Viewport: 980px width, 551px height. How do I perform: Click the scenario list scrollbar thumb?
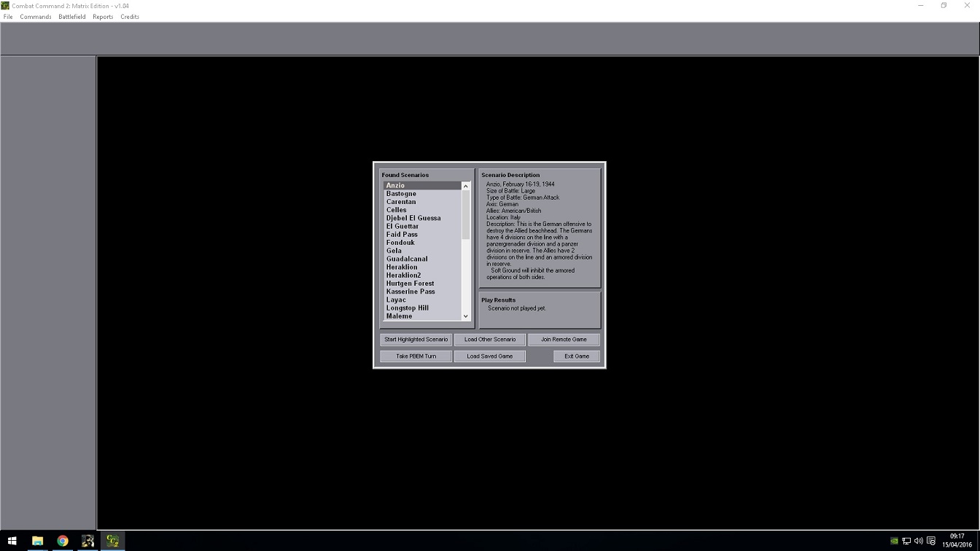[x=466, y=215]
